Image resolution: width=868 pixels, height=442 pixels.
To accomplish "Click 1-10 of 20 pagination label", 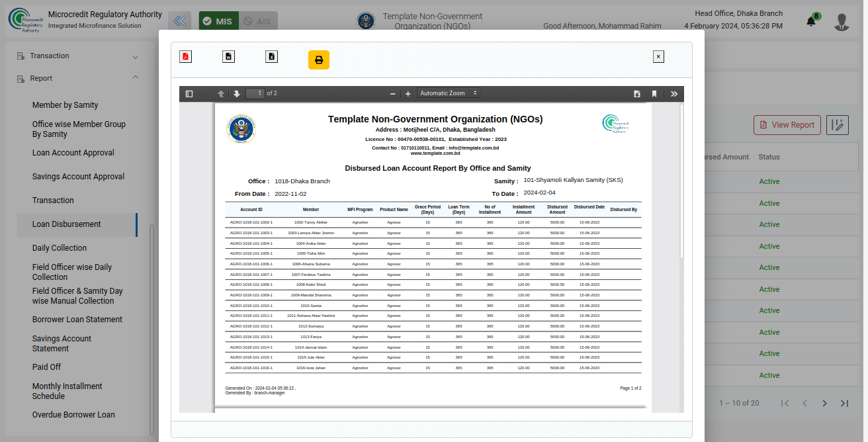I will pyautogui.click(x=739, y=403).
